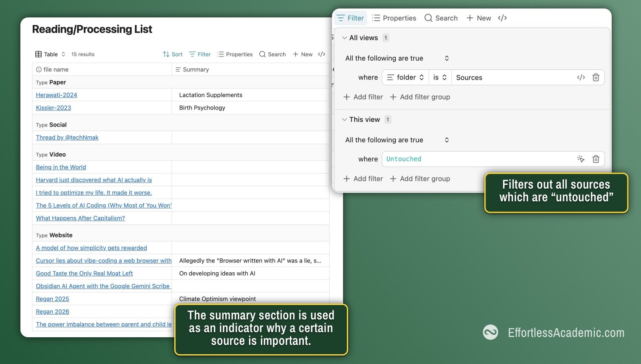Click Add filter under All views
Screen dimensions: 641x364
tap(363, 97)
